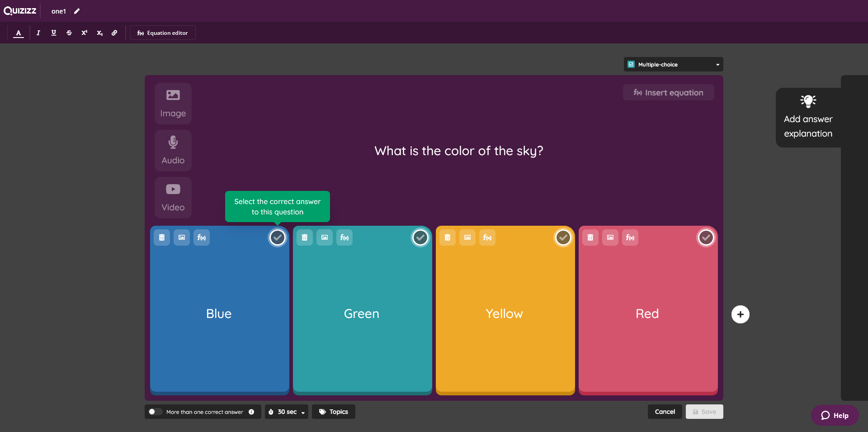Apply strikethrough formatting
868x432 pixels.
[69, 33]
